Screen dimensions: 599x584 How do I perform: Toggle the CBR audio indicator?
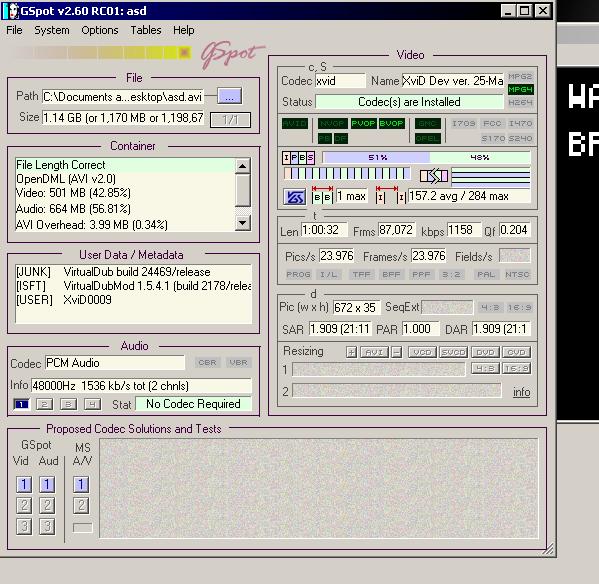(x=207, y=362)
